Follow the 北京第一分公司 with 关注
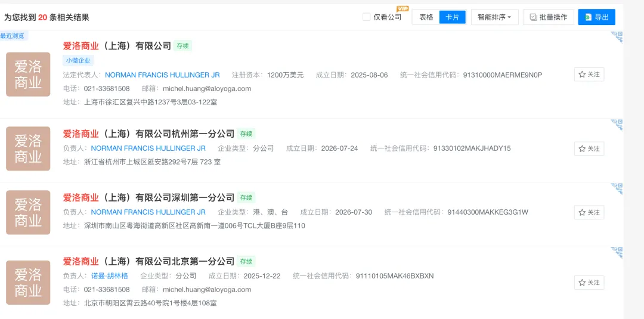Viewport: 644px width, 319px height. pyautogui.click(x=589, y=283)
